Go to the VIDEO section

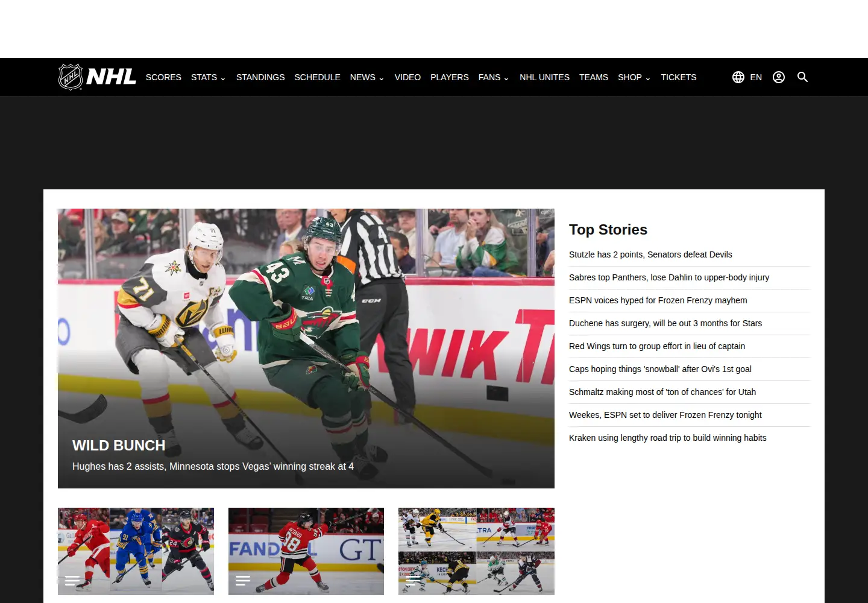[x=407, y=77]
